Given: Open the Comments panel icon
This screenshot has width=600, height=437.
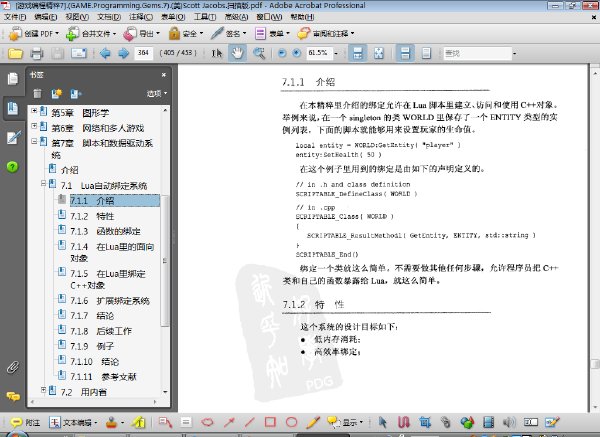Looking at the screenshot, I should [13, 396].
